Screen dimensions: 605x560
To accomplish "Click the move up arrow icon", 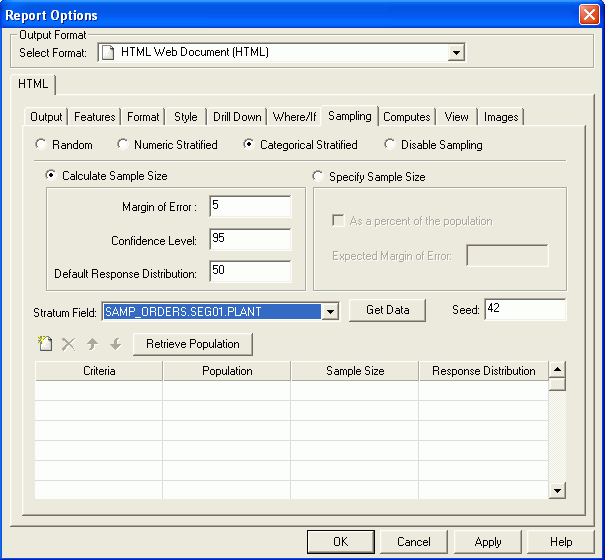I will [x=92, y=344].
